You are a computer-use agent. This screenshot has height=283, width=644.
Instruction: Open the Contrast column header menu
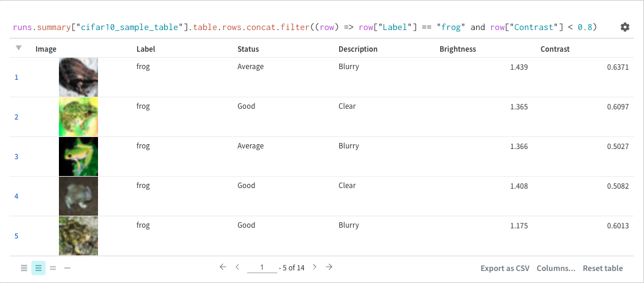pos(554,49)
